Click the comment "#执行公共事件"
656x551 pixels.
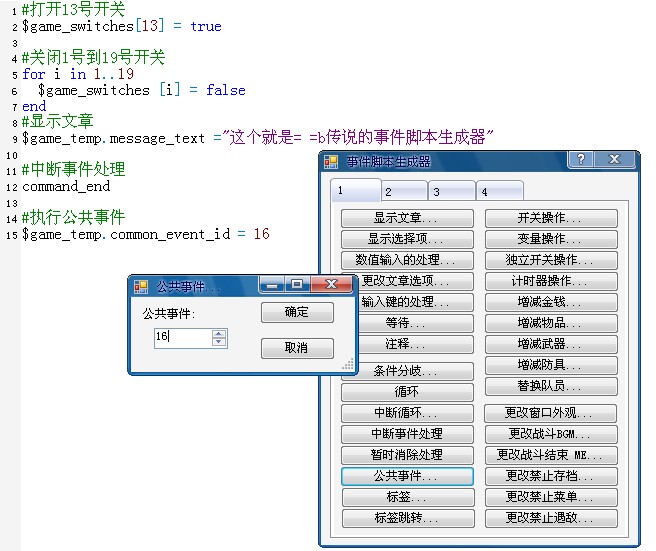tap(74, 218)
